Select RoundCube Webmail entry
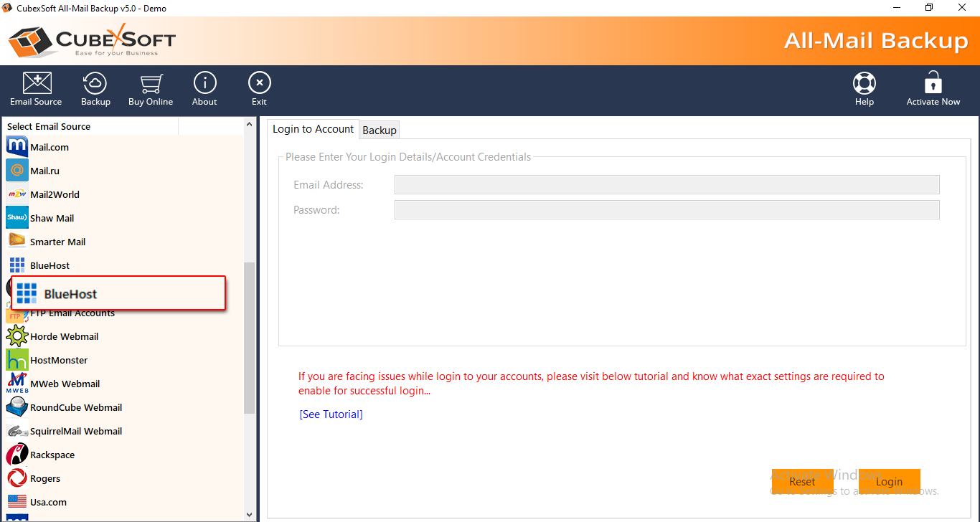Image resolution: width=980 pixels, height=522 pixels. click(75, 407)
